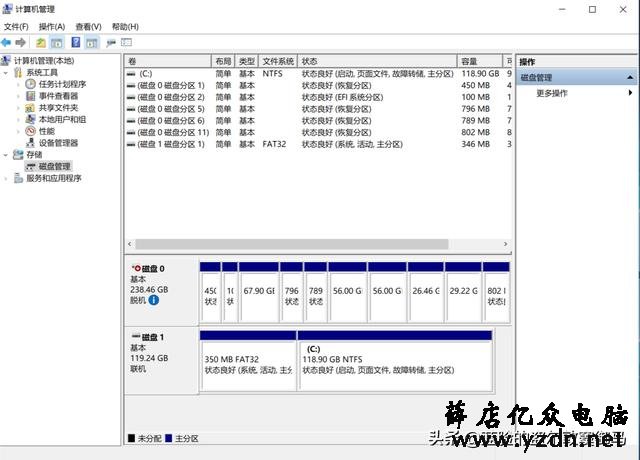The height and width of the screenshot is (460, 640).
Task: Click the 主分区 blue legend swatch
Action: [169, 438]
